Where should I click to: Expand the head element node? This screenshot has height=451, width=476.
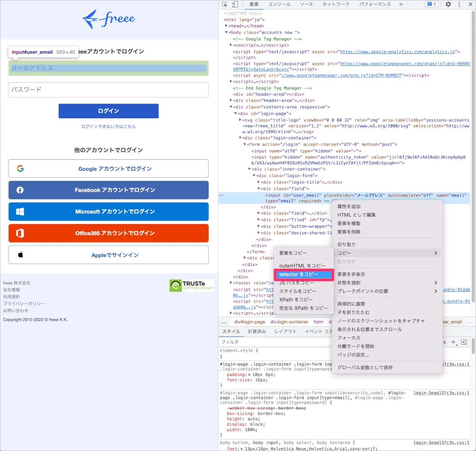coord(226,26)
